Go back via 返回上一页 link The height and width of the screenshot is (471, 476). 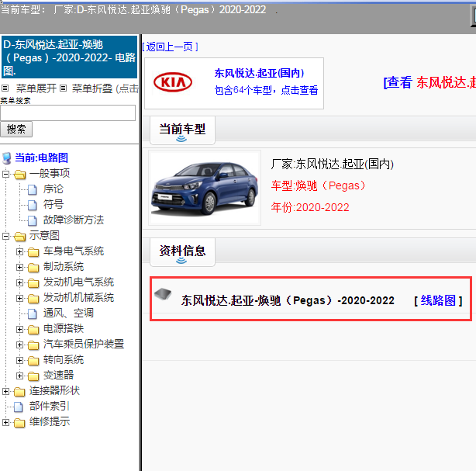(x=171, y=47)
